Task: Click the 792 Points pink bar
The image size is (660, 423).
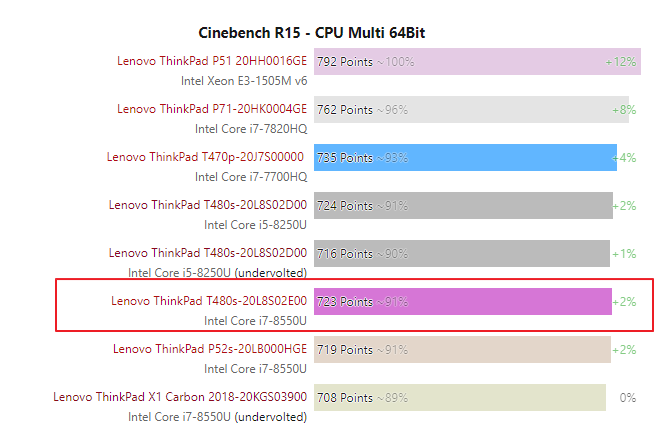Action: [x=477, y=61]
